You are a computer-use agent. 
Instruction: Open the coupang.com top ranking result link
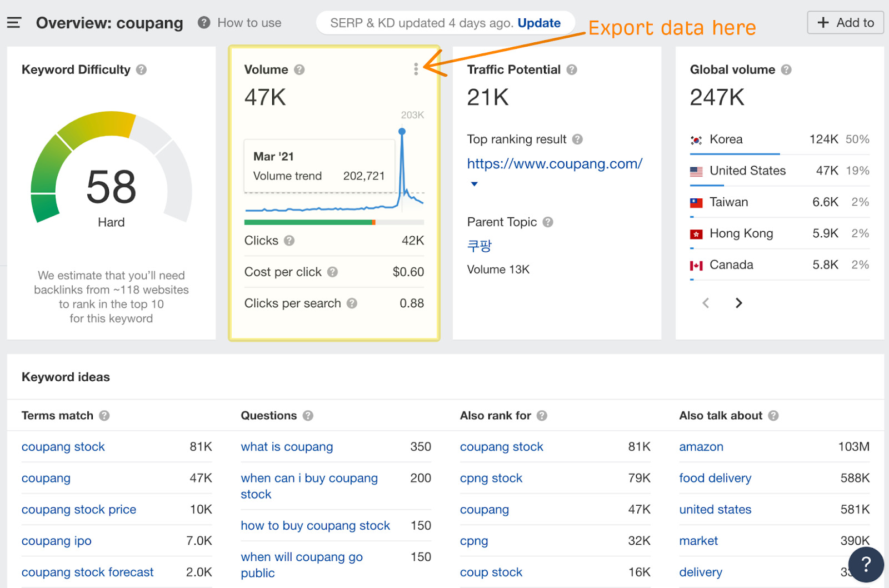click(554, 164)
